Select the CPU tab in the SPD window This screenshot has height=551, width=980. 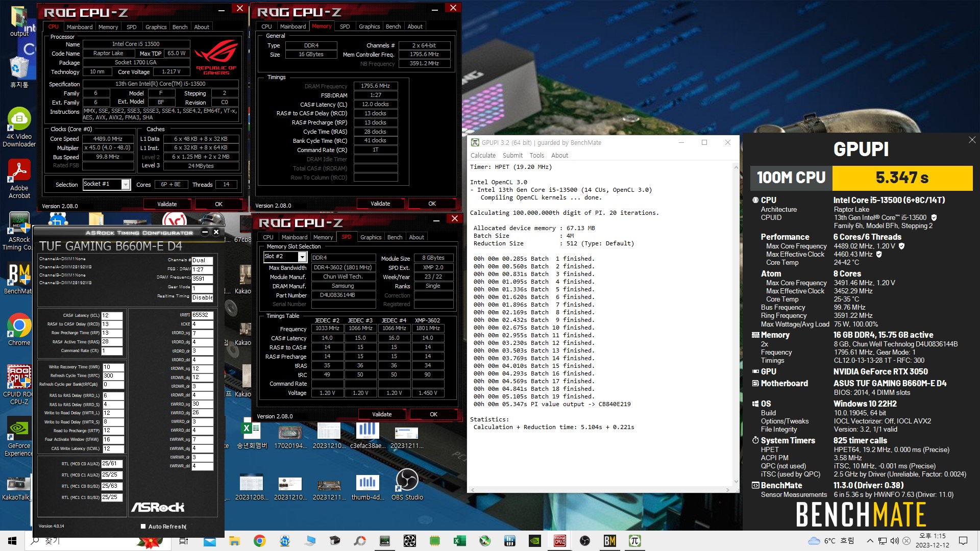268,237
